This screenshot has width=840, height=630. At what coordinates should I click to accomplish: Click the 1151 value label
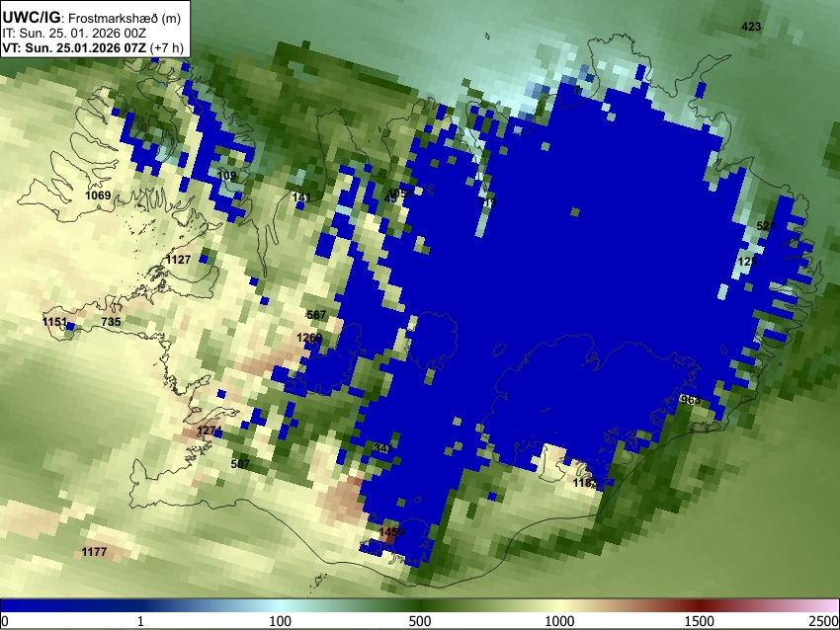(x=55, y=322)
